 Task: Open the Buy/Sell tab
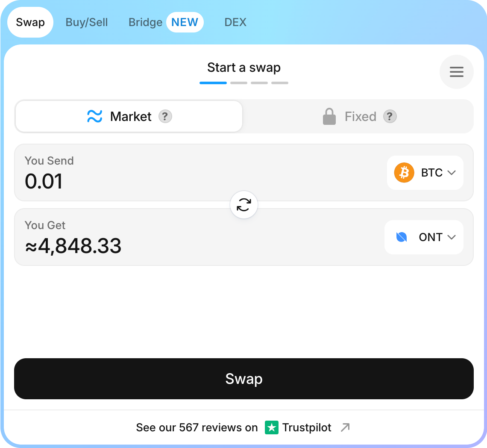pos(87,22)
